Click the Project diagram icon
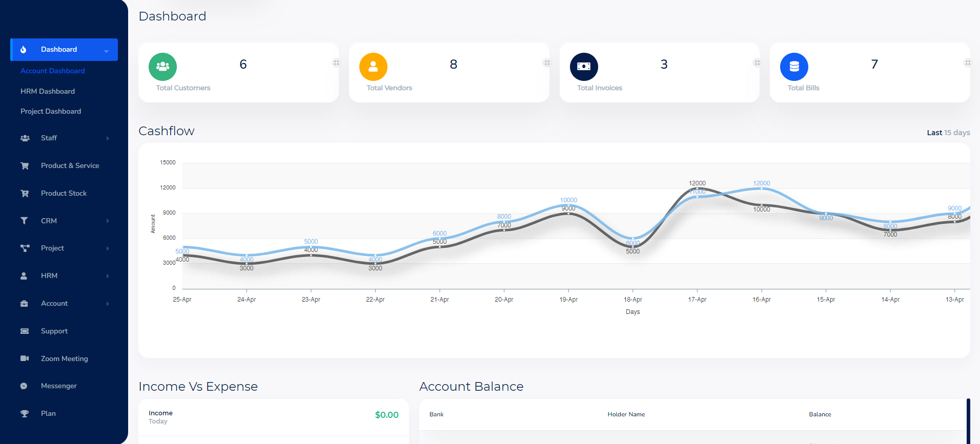980x444 pixels. coord(25,248)
